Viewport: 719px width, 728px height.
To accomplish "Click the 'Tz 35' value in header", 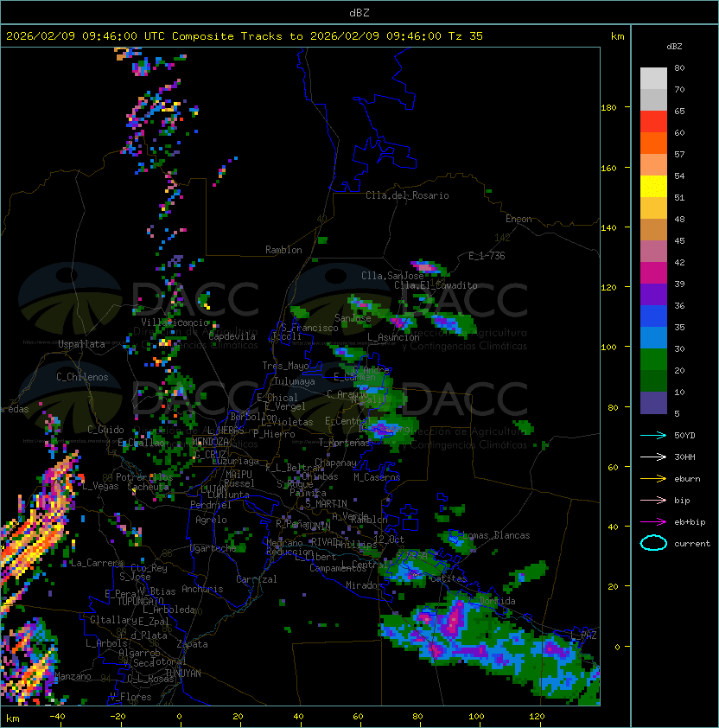I will click(466, 36).
